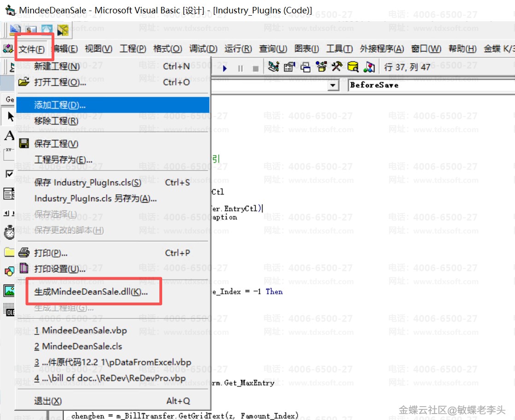Select 添加工程(D)... menu entry

tap(113, 105)
